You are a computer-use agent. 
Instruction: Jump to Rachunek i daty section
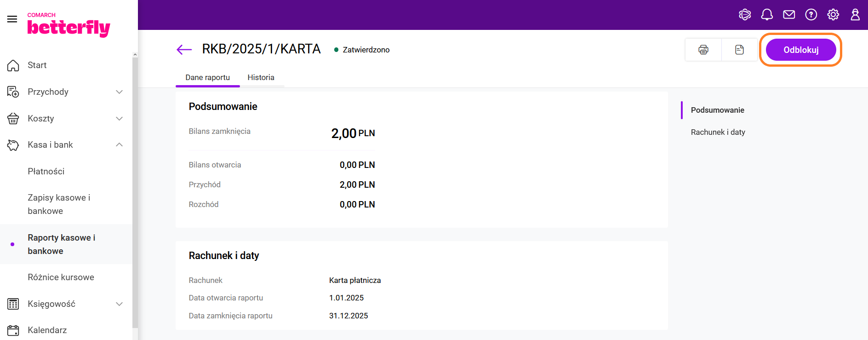[x=718, y=132]
